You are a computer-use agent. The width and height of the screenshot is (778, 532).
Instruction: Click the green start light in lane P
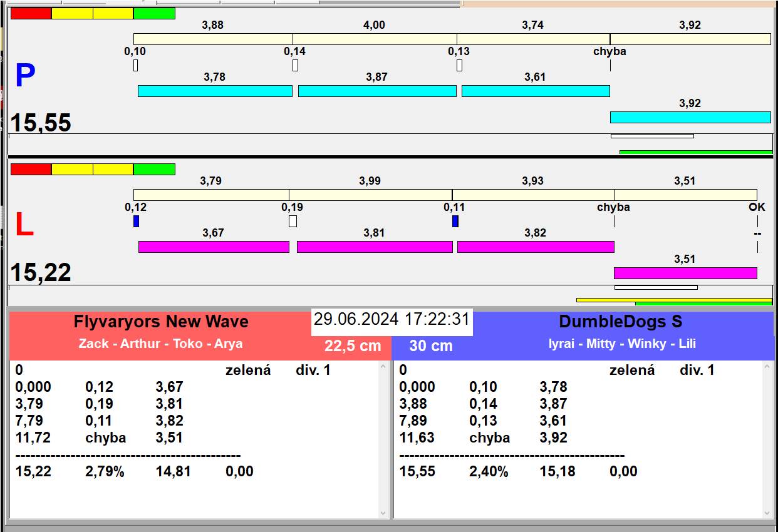tap(155, 13)
